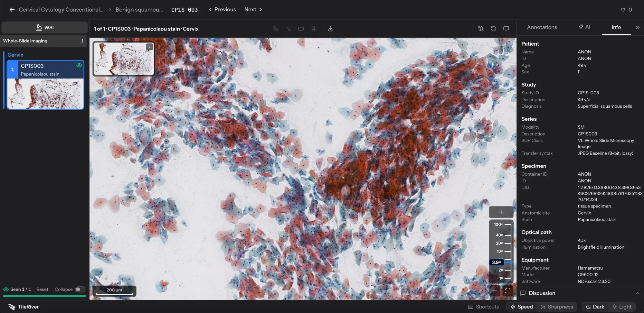Click the TileRiver logo
Screen dimensions: 644x313
point(24,307)
